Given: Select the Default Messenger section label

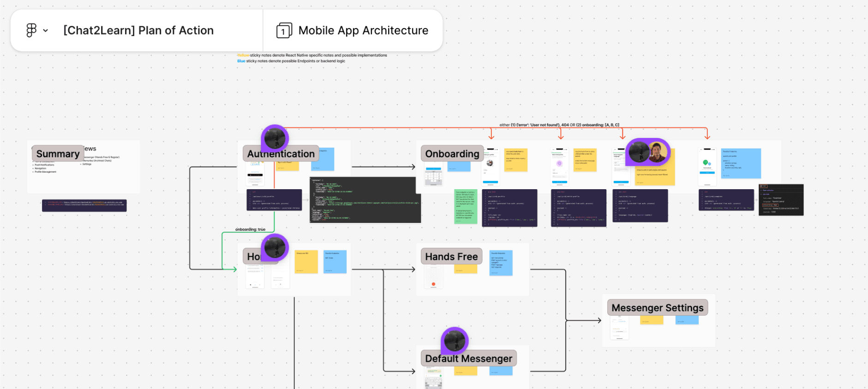Looking at the screenshot, I should click(468, 359).
